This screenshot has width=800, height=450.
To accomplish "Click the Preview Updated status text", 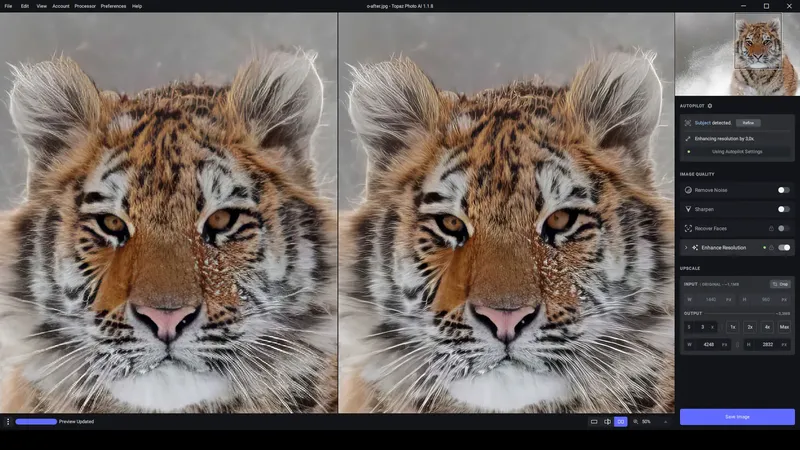I will 77,422.
